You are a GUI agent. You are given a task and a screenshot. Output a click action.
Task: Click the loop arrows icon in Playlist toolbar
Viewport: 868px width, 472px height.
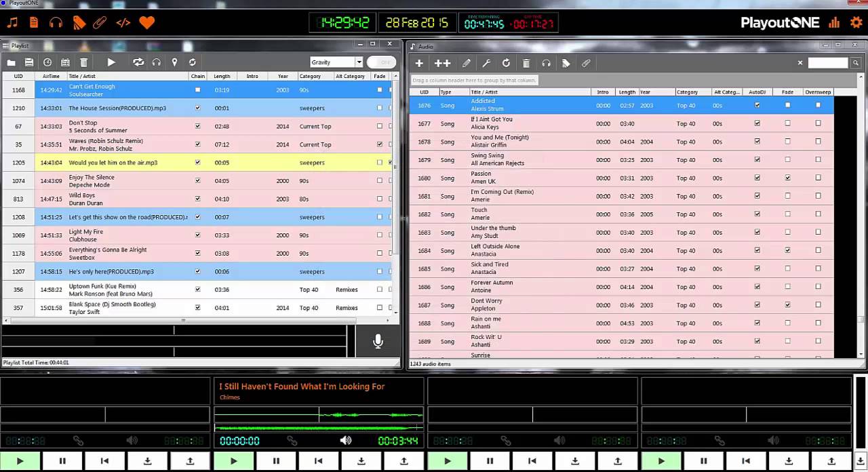(x=138, y=62)
